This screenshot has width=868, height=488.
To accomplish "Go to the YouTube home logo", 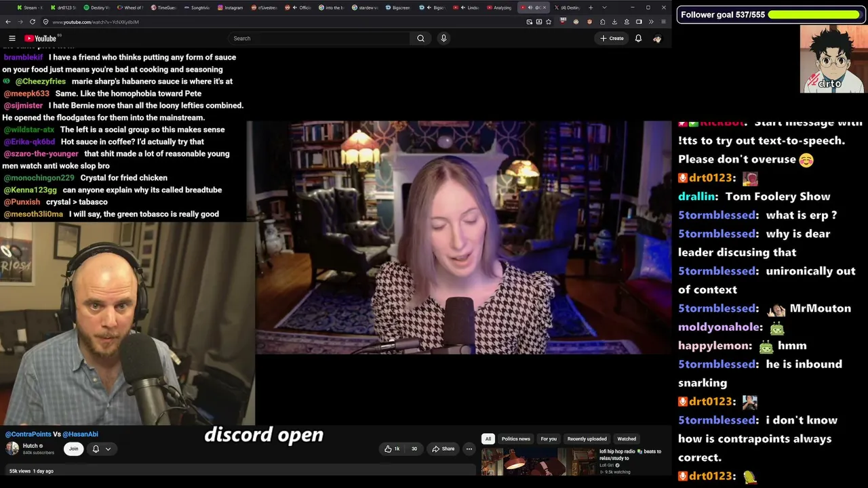I will coord(41,39).
